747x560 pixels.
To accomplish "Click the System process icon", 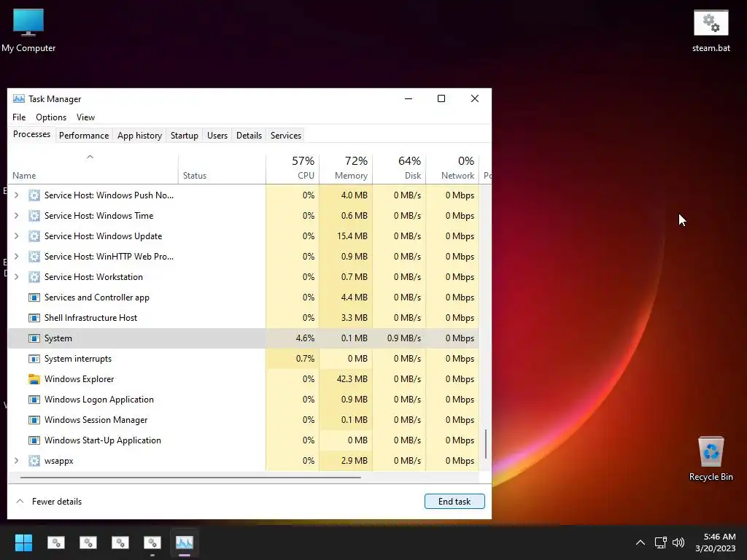I will [x=34, y=338].
